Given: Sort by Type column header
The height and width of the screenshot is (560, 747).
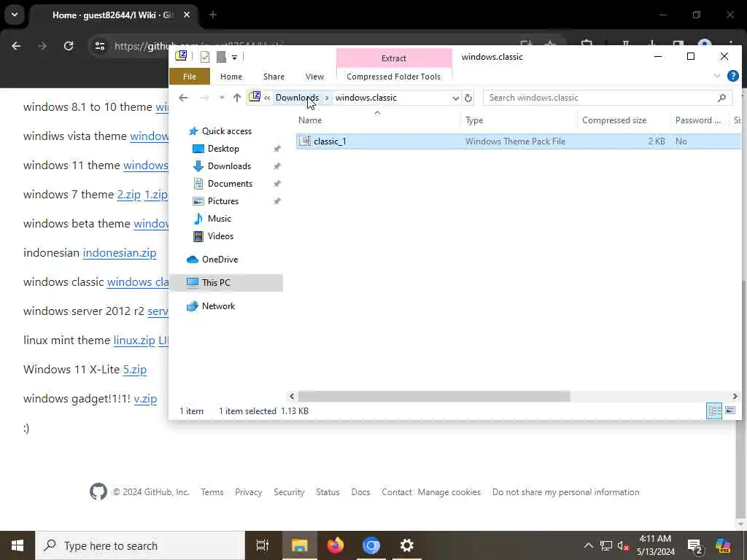Looking at the screenshot, I should (x=474, y=120).
